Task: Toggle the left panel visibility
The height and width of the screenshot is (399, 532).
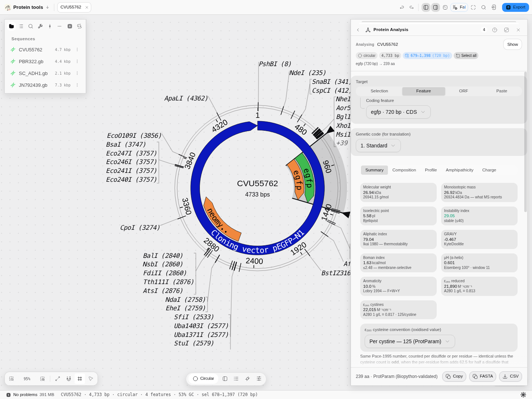Action: click(426, 7)
